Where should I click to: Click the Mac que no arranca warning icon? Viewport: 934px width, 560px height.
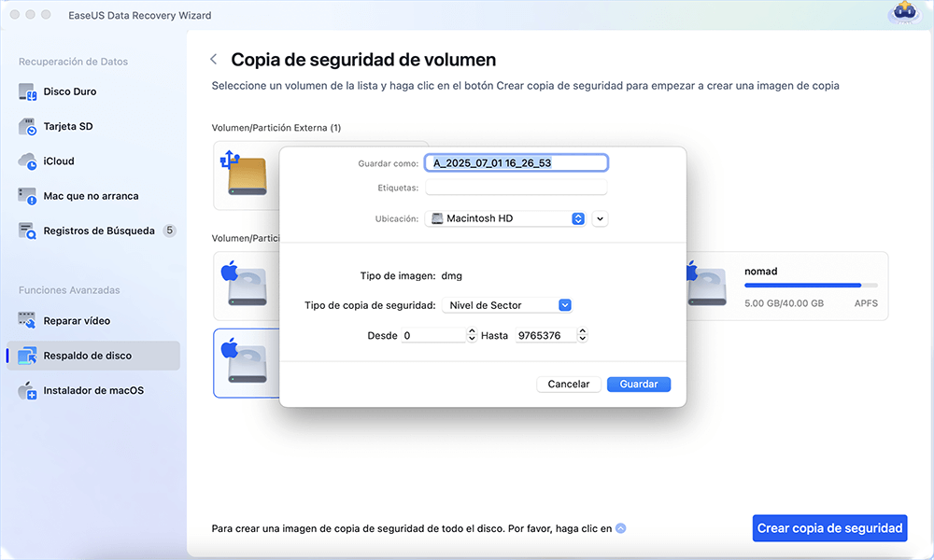coord(27,196)
